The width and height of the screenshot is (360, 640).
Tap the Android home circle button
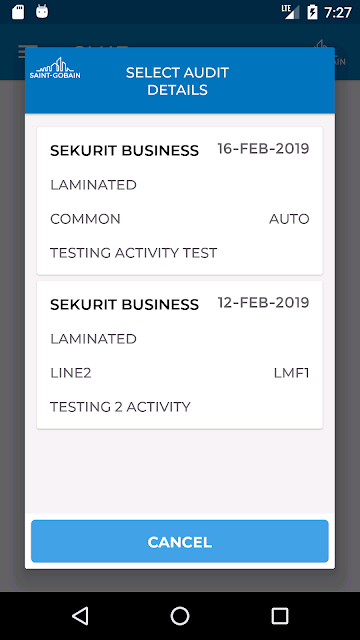[x=180, y=616]
